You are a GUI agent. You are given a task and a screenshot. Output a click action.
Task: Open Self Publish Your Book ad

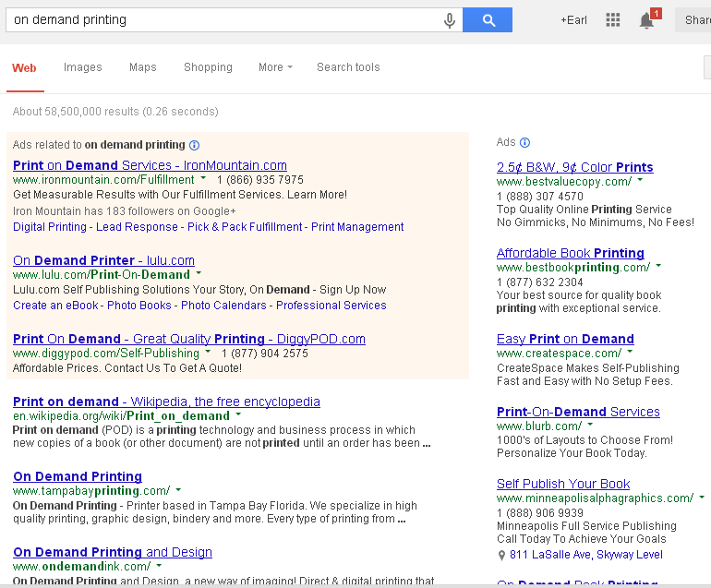point(563,484)
